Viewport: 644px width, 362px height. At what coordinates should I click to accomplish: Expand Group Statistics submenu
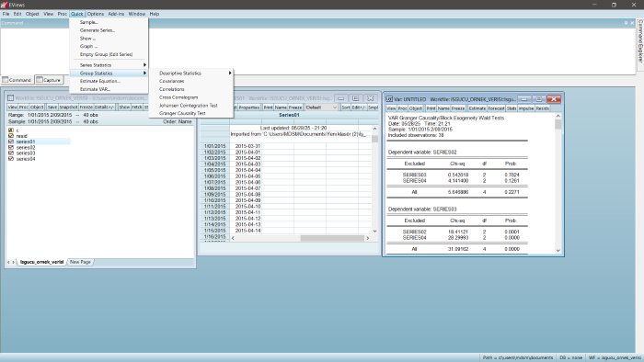pos(109,73)
